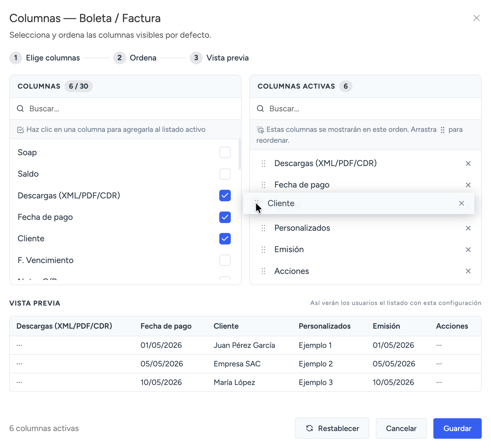Uncheck Descargas (XML/PDF/CDR) column checkbox
Viewport: 491px width, 448px height.
tap(225, 196)
